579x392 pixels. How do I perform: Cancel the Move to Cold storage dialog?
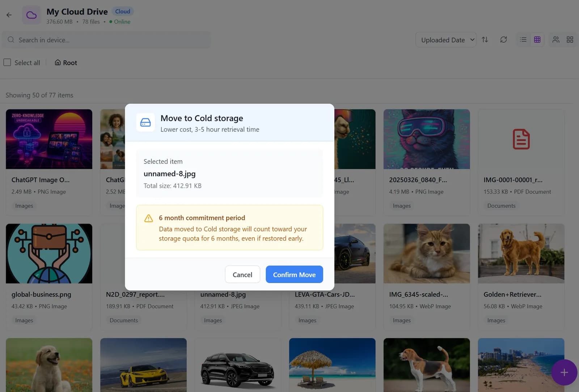(x=242, y=274)
